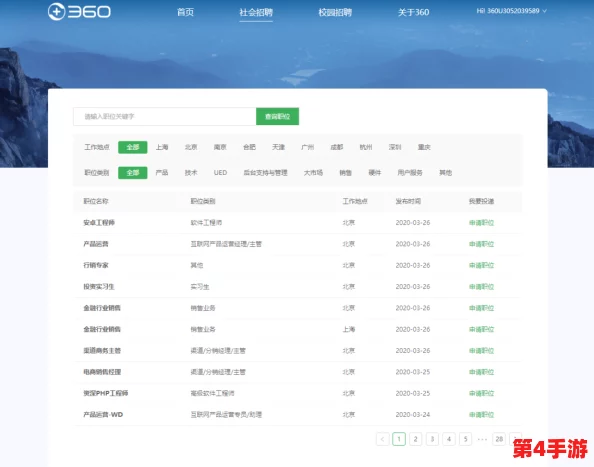Screen dimensions: 594x467
Task: Open the 产品运营 job posting
Action: tap(96, 244)
